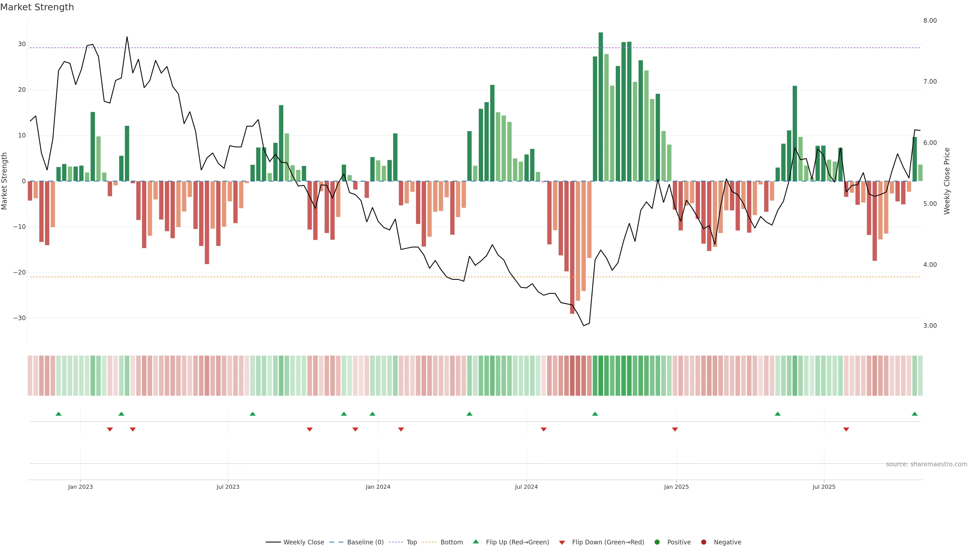Click the Weekly Close Price axis title

pyautogui.click(x=947, y=181)
